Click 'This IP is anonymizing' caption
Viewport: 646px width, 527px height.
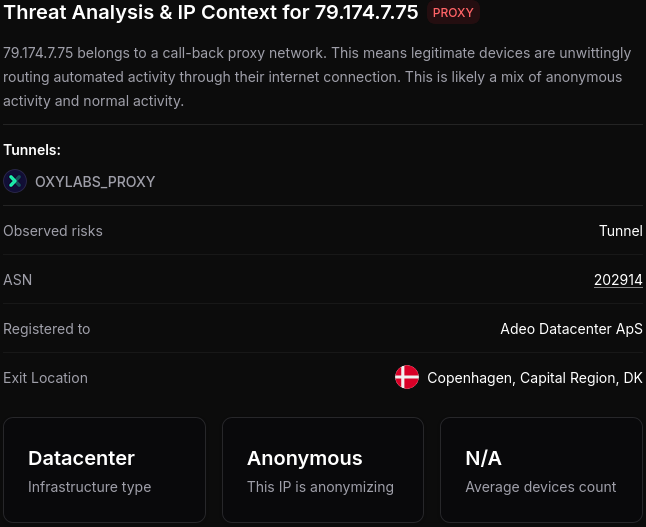pos(320,487)
